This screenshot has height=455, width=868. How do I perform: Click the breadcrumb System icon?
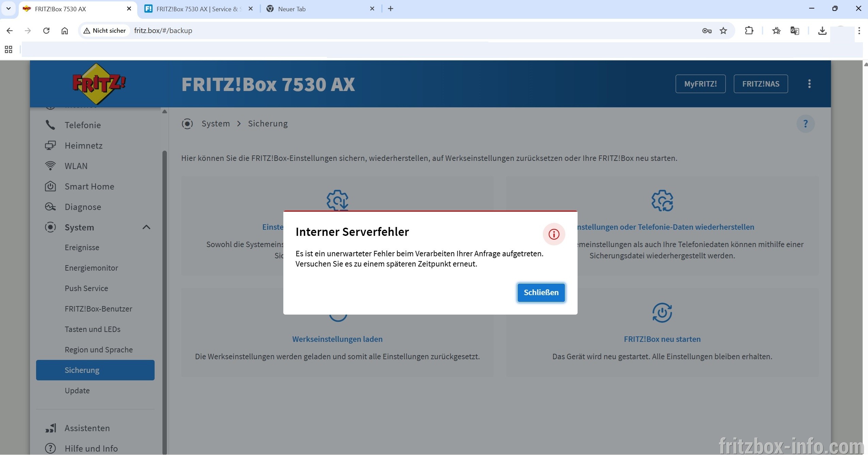(187, 124)
